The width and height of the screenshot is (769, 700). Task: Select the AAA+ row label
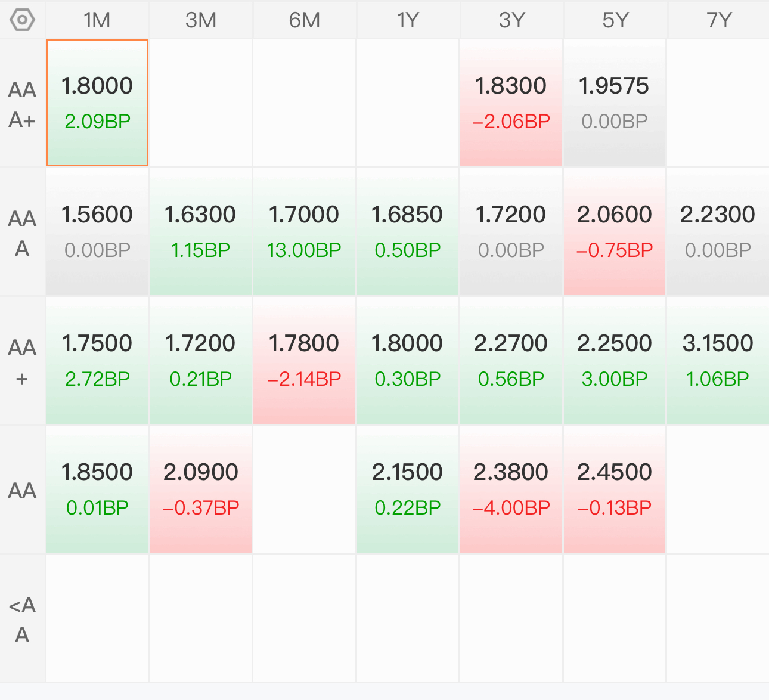[x=22, y=104]
